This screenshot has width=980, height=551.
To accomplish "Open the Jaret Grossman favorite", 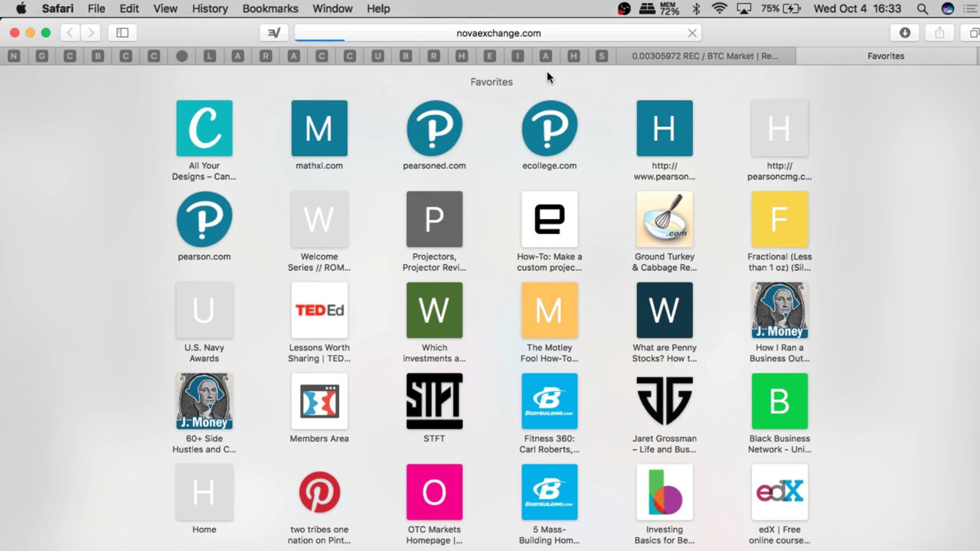I will click(665, 402).
